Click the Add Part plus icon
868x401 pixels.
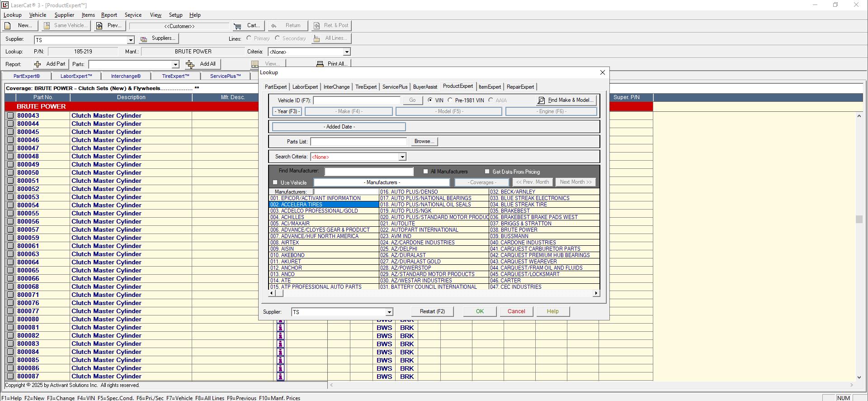tap(38, 64)
